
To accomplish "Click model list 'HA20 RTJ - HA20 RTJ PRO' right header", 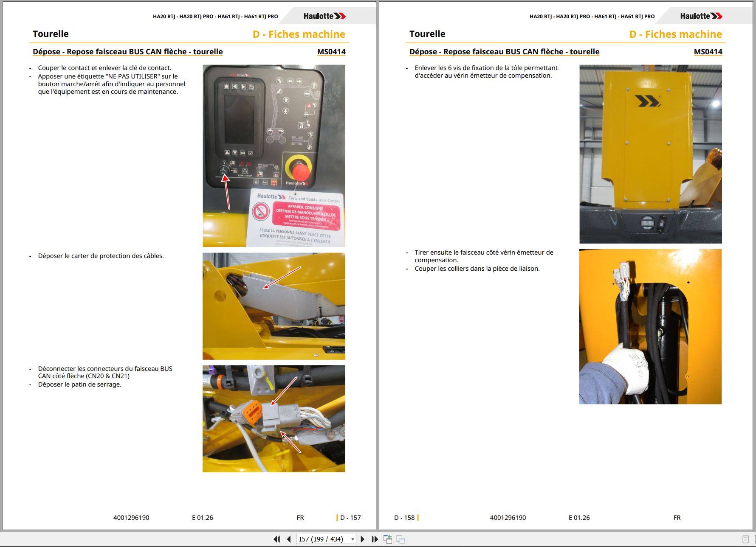I will [x=592, y=17].
